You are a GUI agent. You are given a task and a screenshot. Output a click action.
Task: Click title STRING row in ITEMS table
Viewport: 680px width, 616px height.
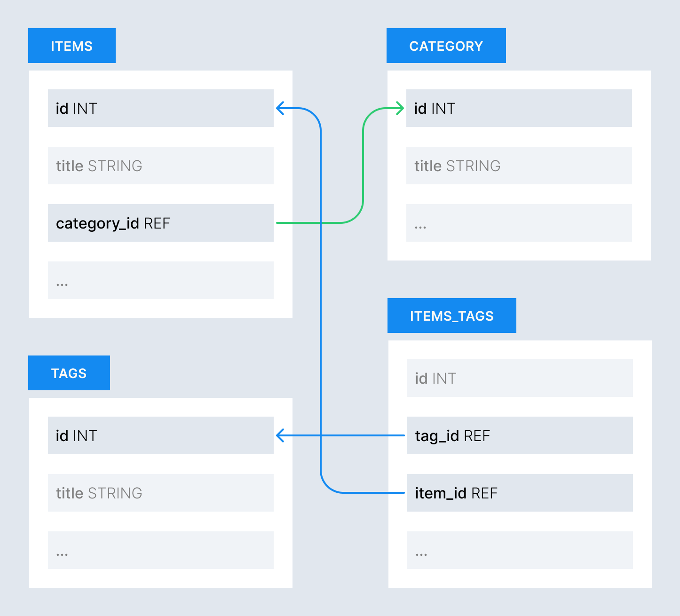tap(160, 166)
